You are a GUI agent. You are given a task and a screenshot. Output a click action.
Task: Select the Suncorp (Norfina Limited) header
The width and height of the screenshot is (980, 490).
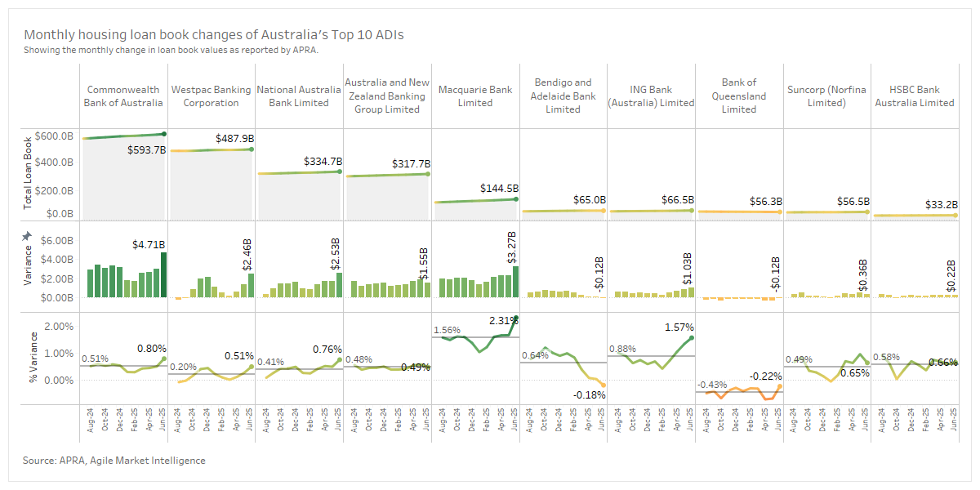[826, 96]
